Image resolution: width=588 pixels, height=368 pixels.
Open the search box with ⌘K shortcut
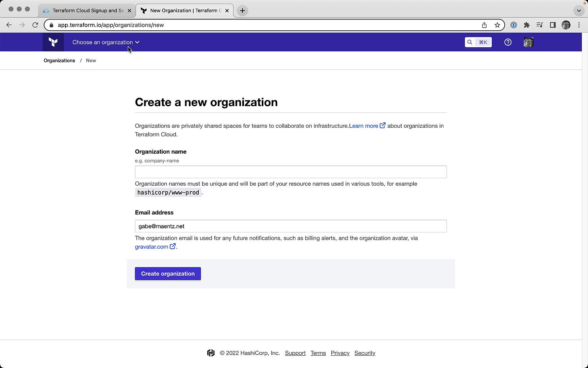tap(478, 42)
